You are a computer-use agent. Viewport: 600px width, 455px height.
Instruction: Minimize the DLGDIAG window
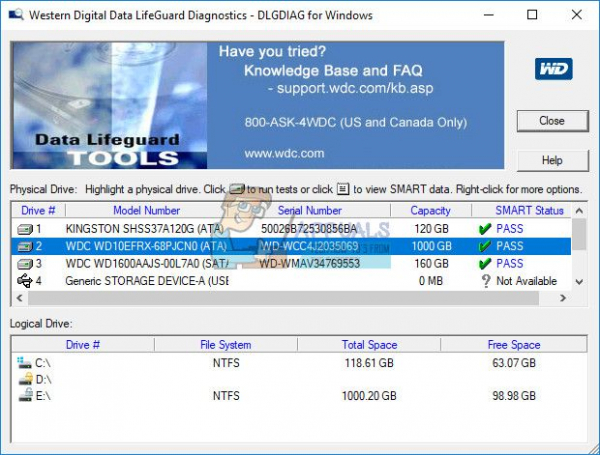pyautogui.click(x=489, y=15)
